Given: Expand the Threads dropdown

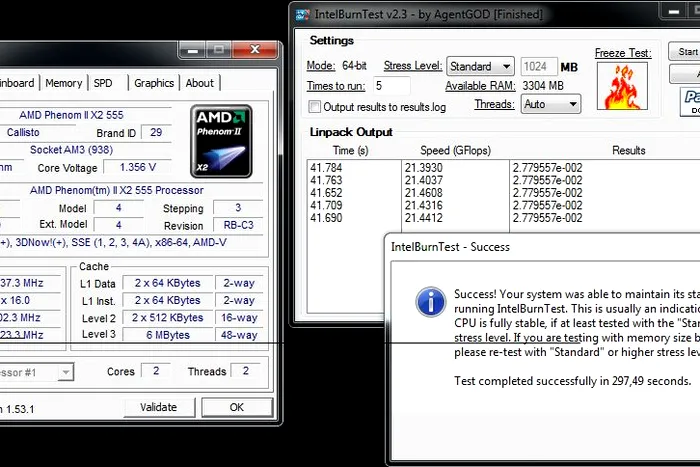Looking at the screenshot, I should click(552, 104).
